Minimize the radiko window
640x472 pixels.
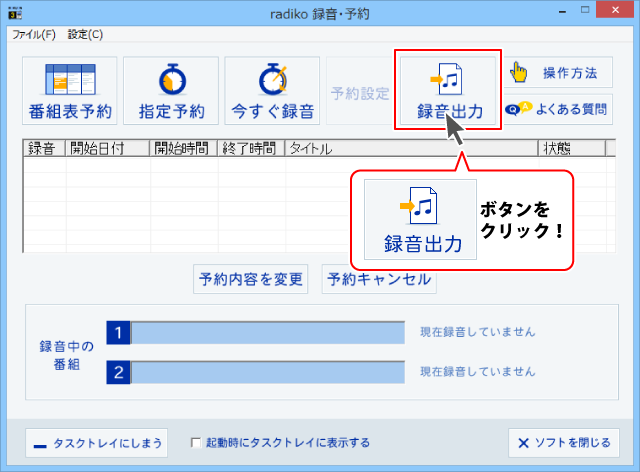pos(562,11)
